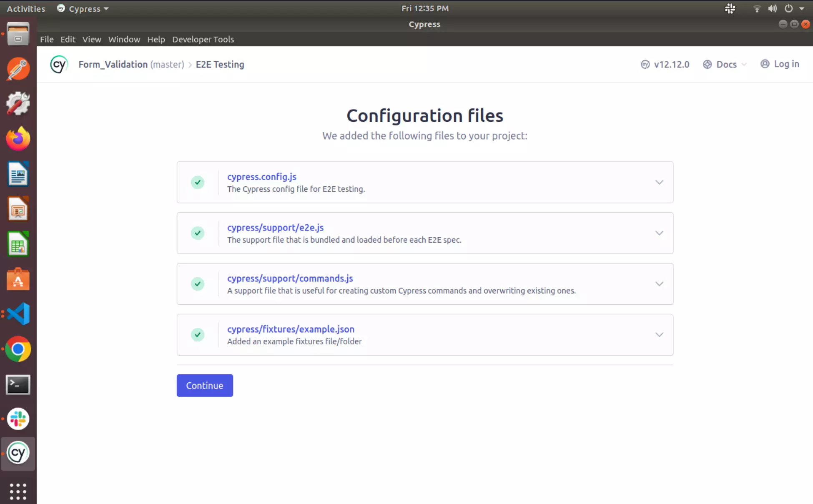
Task: Switch to Visual Studio Code in the dock
Action: tap(18, 314)
